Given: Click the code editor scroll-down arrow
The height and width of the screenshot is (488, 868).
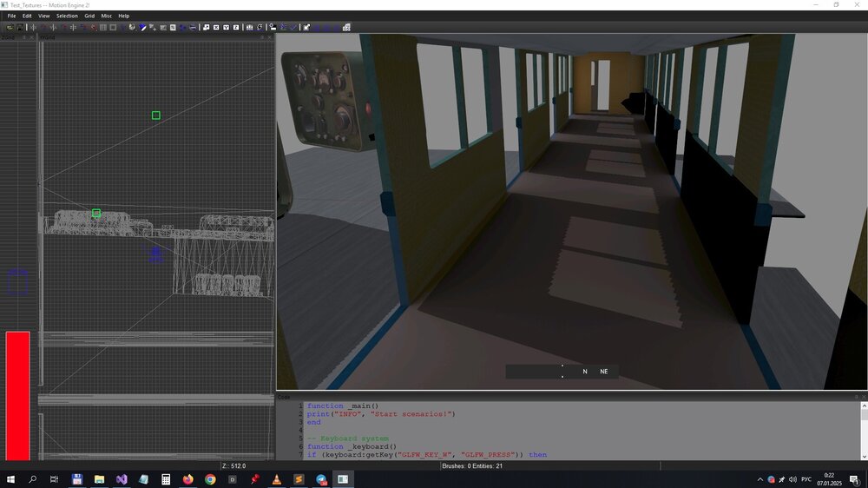Looking at the screenshot, I should [864, 457].
